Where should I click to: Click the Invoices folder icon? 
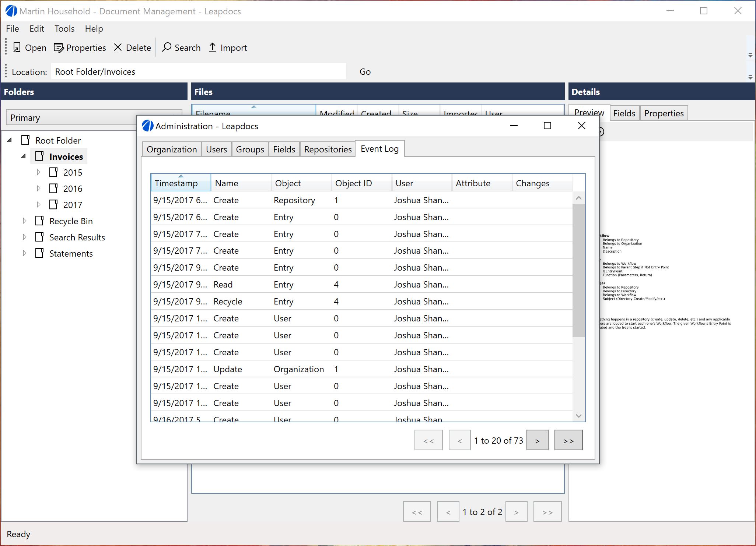coord(39,156)
